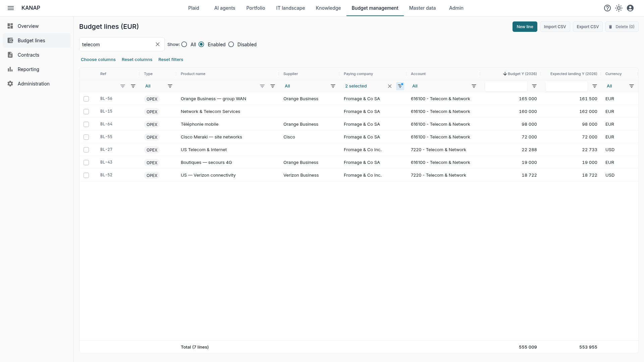644x362 pixels.
Task: Select the All show radio button
Action: click(184, 44)
